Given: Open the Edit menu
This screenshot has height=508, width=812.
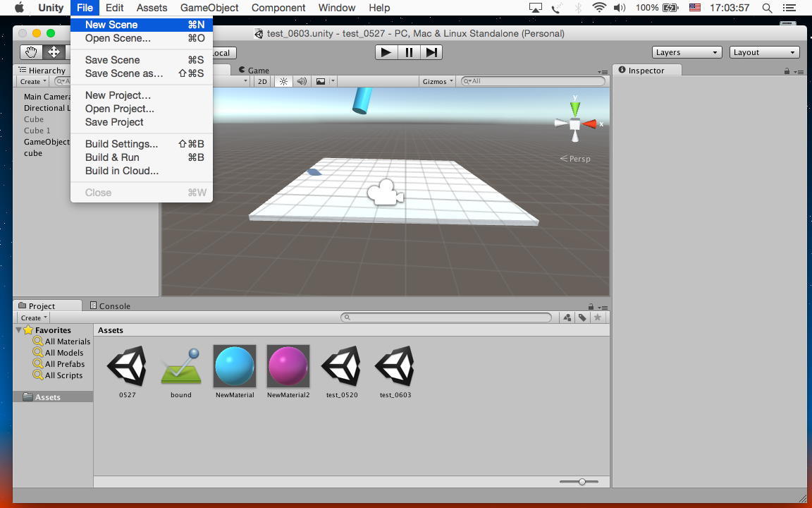Looking at the screenshot, I should [x=114, y=8].
